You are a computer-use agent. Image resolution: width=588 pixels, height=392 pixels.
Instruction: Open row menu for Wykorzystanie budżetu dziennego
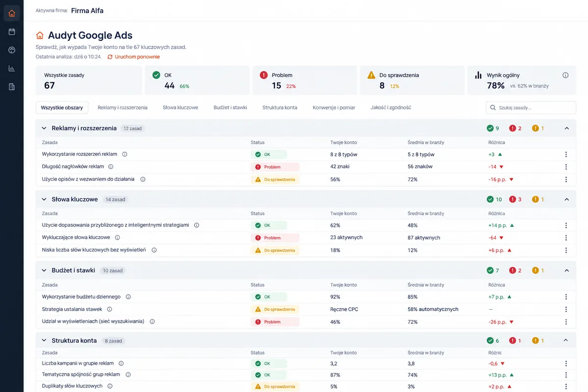tap(566, 297)
